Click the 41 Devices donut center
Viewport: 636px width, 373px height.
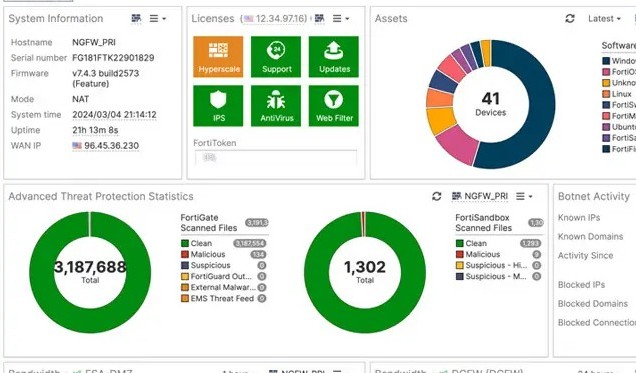(490, 104)
